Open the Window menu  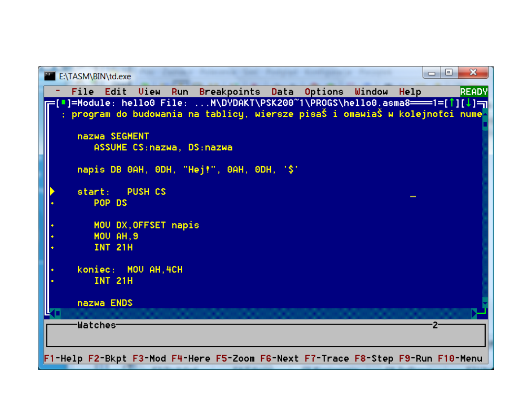pyautogui.click(x=371, y=92)
